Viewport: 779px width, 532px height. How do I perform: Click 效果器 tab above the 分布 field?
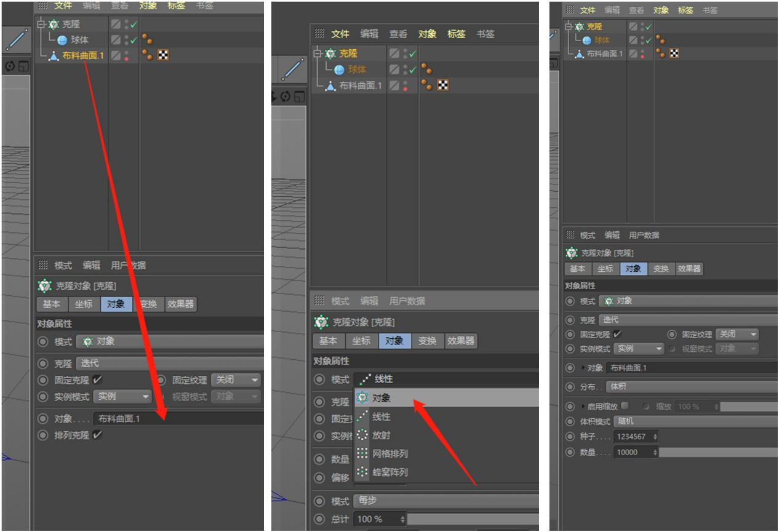(x=689, y=269)
